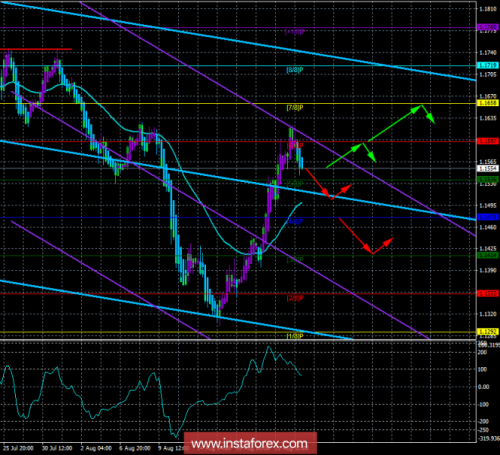The width and height of the screenshot is (500, 455).
Task: Click the 1.1460 price axis label
Action: [x=488, y=227]
